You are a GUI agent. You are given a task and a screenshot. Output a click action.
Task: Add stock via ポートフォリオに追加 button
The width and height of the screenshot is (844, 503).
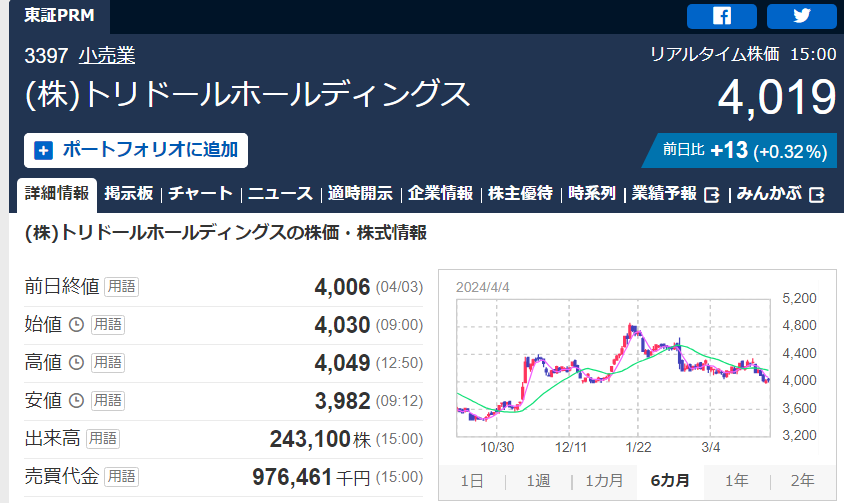(136, 150)
